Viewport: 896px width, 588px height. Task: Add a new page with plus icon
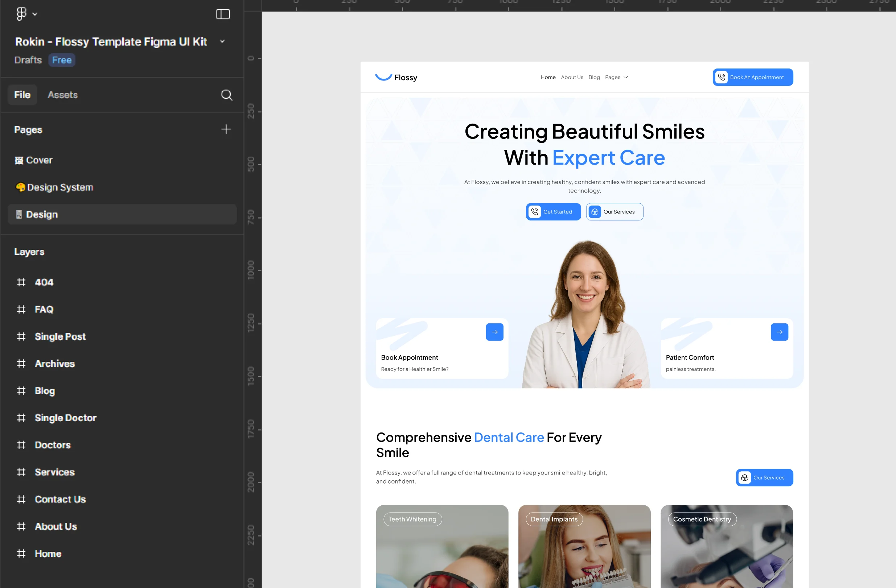(x=226, y=129)
